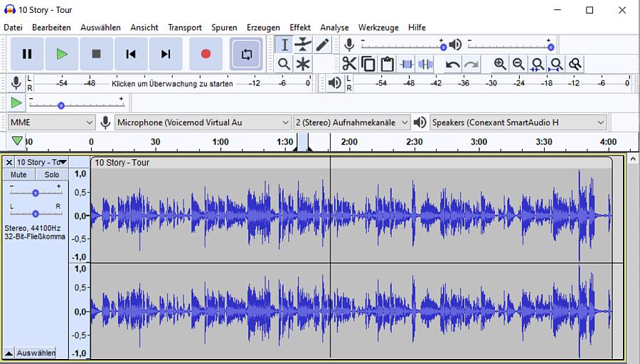Fit whole project to window icon
Image resolution: width=640 pixels, height=364 pixels.
point(556,64)
